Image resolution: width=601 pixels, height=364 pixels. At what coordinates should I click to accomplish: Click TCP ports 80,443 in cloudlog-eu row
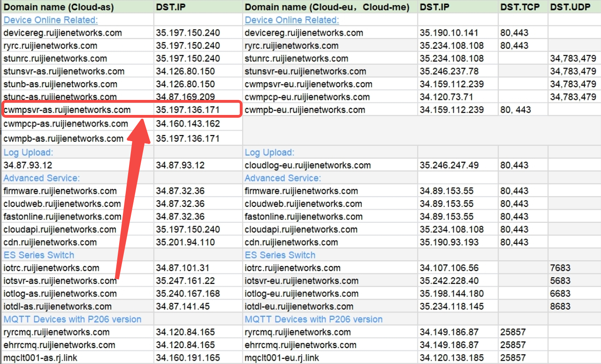[523, 166]
